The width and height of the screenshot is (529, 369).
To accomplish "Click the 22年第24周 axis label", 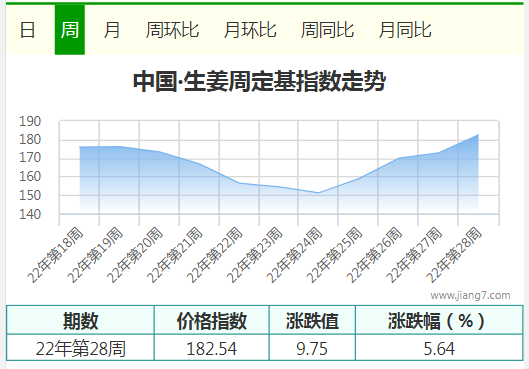I will [x=295, y=255].
